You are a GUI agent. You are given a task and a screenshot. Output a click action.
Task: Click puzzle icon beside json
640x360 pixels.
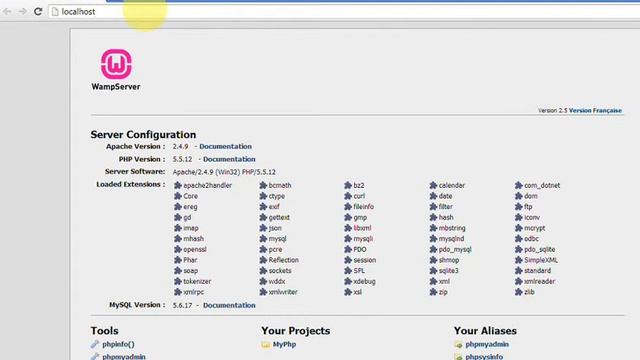tap(263, 228)
